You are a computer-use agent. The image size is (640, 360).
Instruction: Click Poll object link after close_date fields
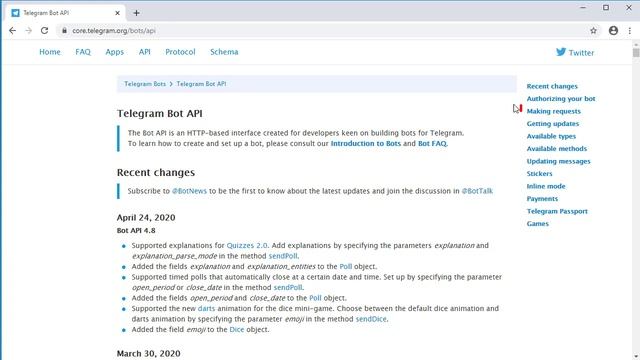316,298
